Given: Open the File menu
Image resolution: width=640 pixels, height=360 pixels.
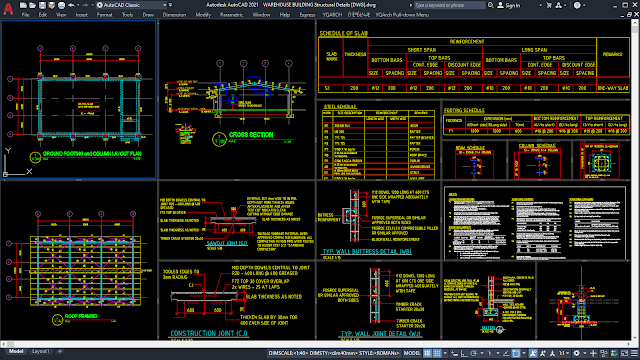Looking at the screenshot, I should click(25, 15).
